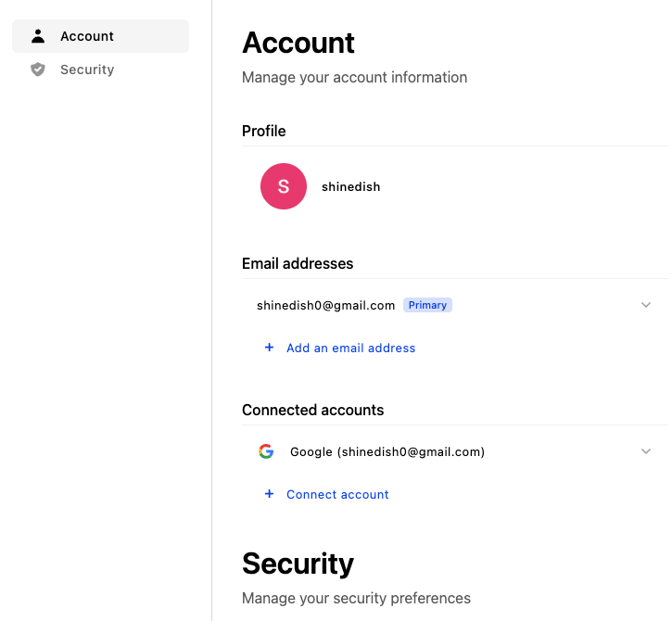Click the Email addresses section heading
The width and height of the screenshot is (672, 621).
298,263
